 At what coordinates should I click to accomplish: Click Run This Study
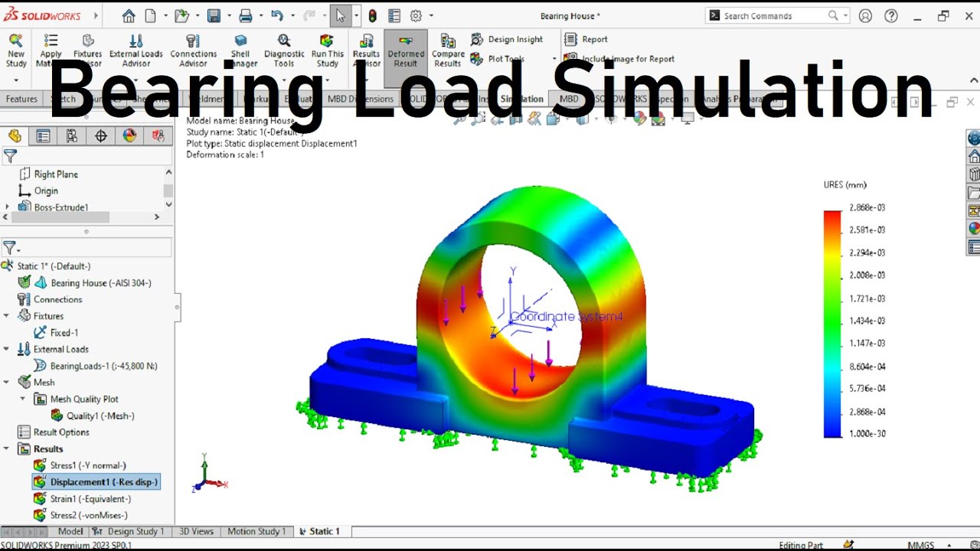(328, 50)
